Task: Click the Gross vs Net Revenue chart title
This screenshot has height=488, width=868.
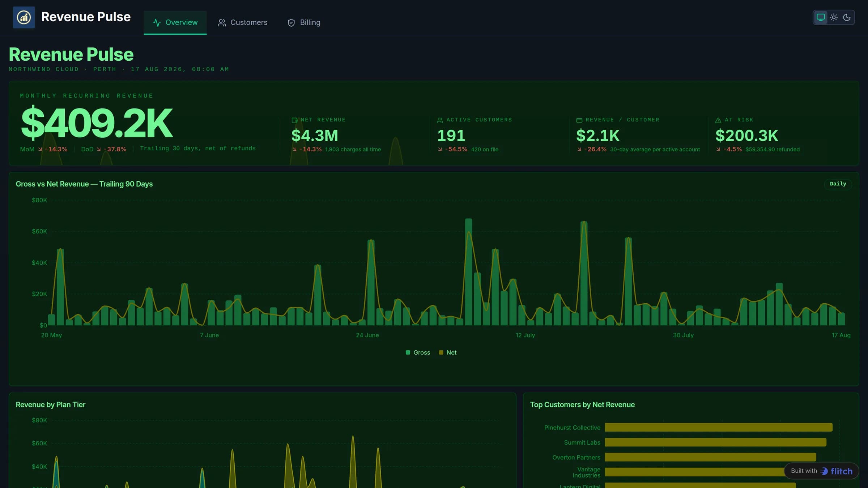Action: coord(84,184)
